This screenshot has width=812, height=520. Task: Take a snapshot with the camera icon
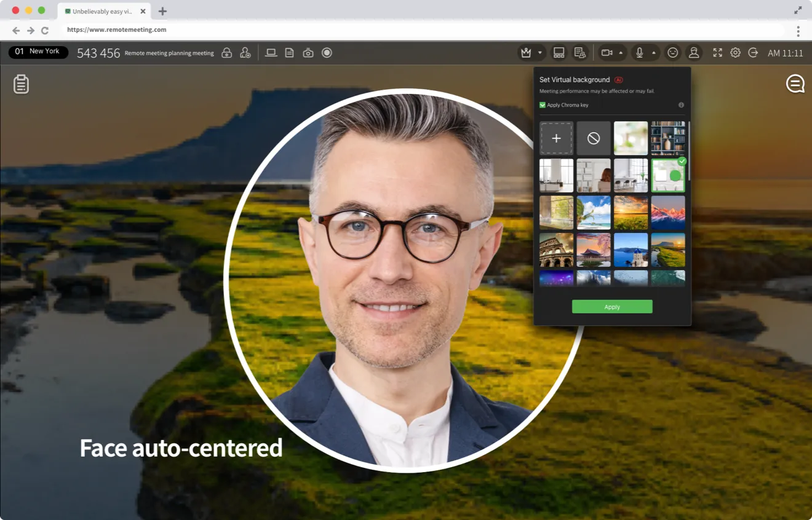308,53
